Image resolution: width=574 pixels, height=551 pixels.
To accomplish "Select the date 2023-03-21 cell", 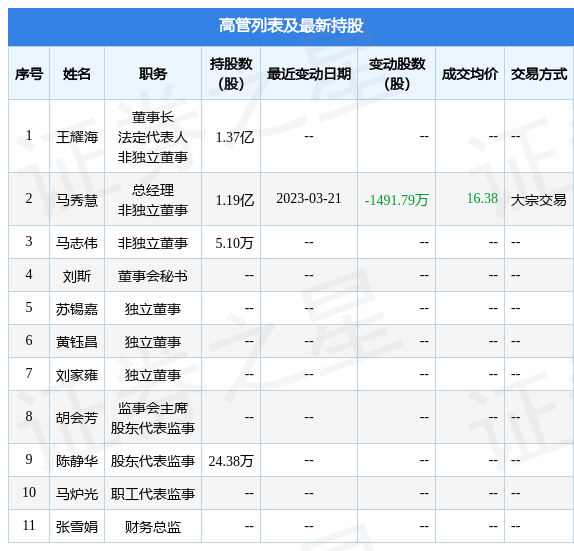I will pyautogui.click(x=309, y=198).
